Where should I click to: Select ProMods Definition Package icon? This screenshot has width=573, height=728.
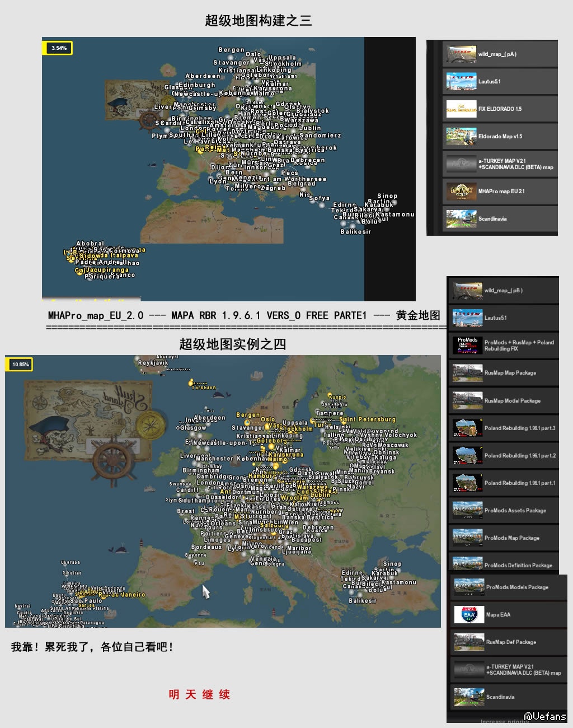coord(467,562)
